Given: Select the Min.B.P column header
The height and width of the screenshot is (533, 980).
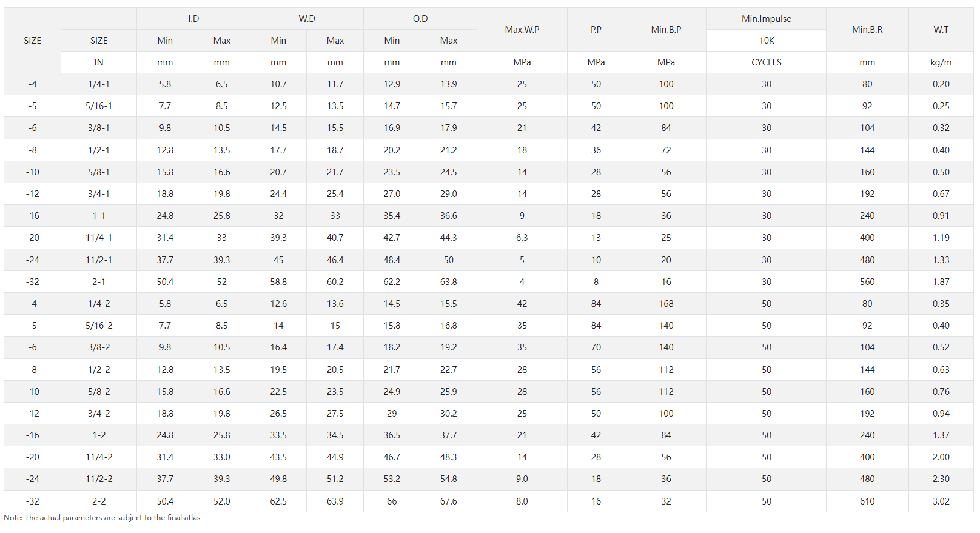Looking at the screenshot, I should pos(666,30).
